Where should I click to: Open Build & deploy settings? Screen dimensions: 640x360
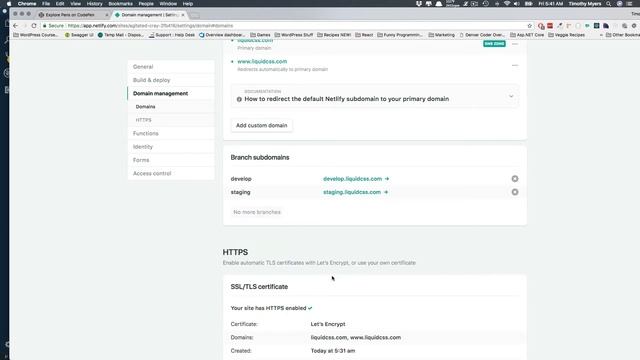pyautogui.click(x=171, y=80)
